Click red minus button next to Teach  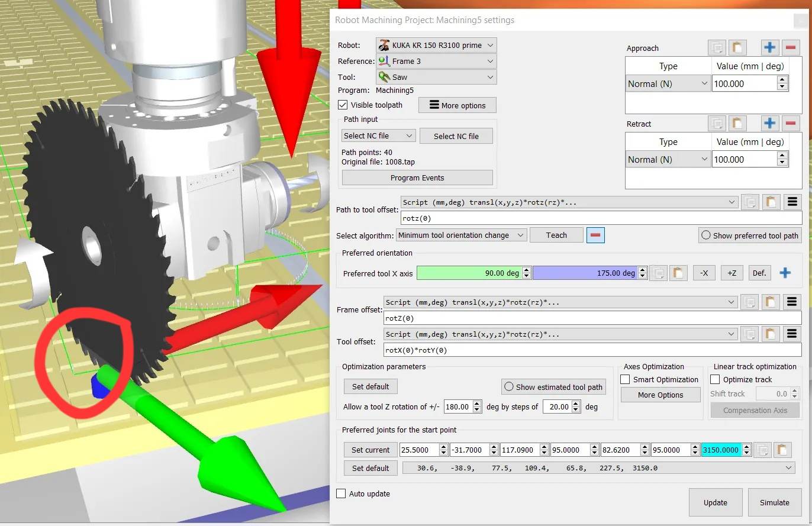click(595, 235)
